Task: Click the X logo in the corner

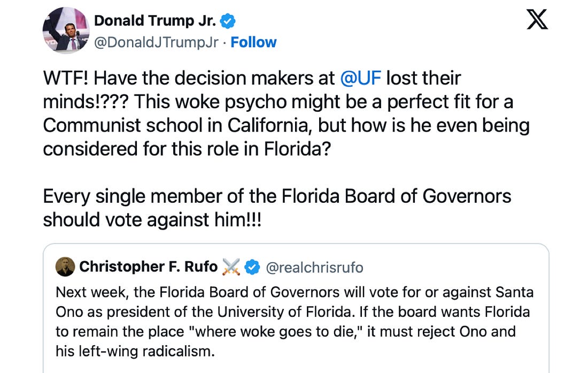Action: [538, 20]
